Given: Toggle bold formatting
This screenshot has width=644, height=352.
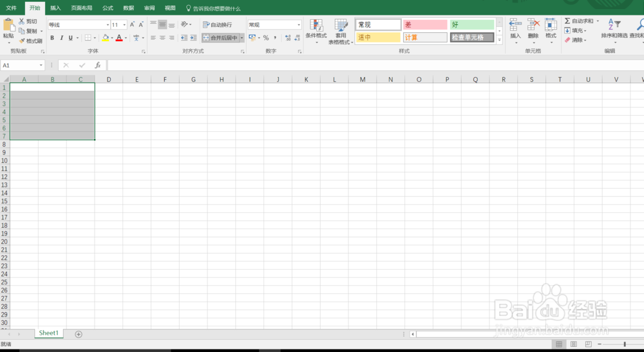Looking at the screenshot, I should (x=52, y=38).
